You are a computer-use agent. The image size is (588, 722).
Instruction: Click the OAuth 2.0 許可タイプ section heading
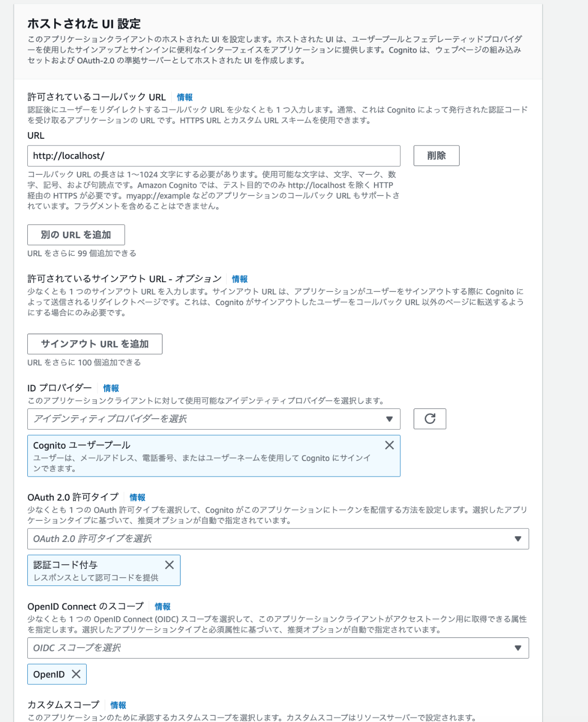coord(73,497)
